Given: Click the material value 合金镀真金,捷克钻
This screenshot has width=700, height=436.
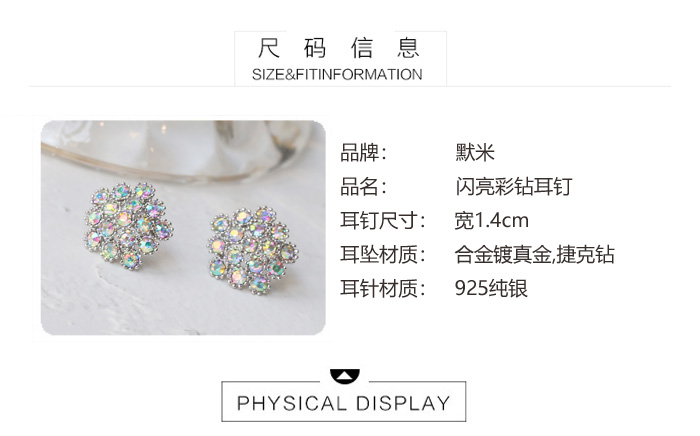Looking at the screenshot, I should [535, 254].
